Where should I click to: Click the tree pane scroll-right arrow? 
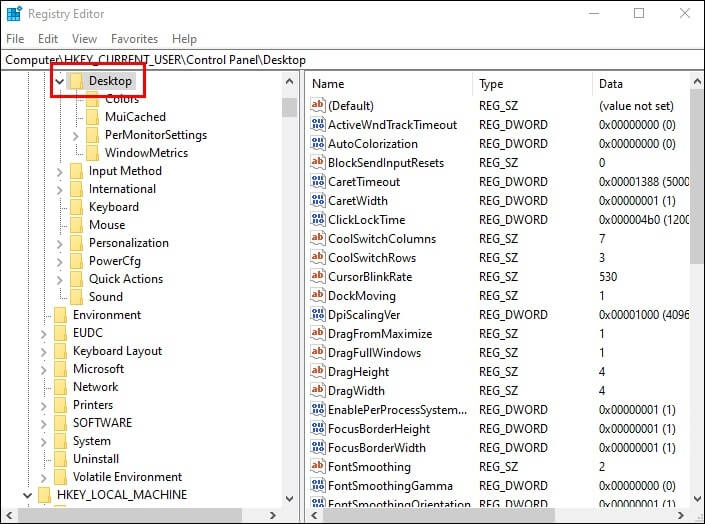point(272,515)
